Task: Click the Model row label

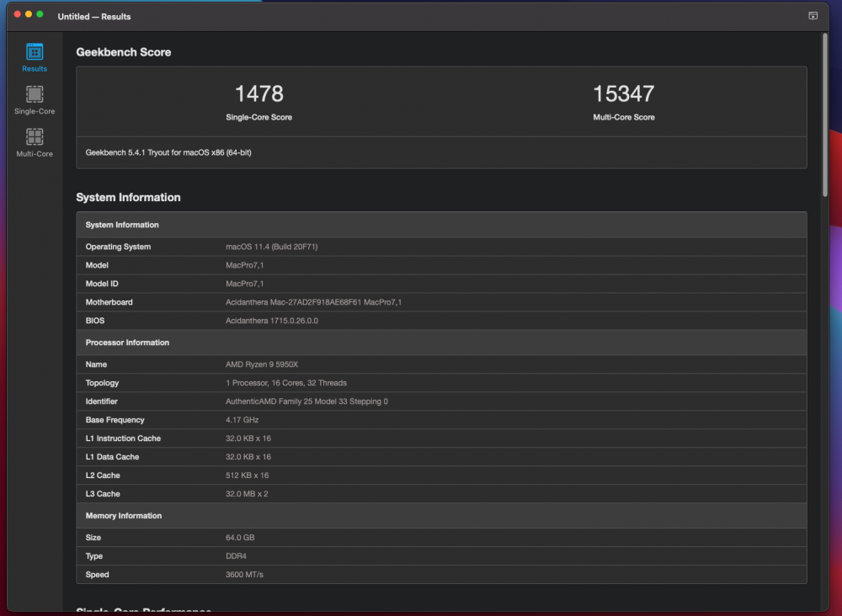Action: (x=97, y=265)
